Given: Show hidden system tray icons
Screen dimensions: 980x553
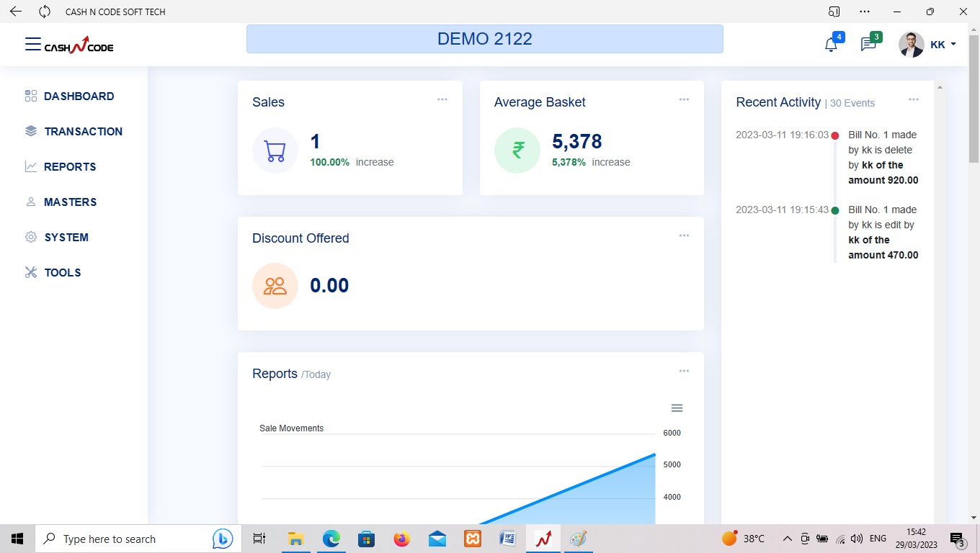Looking at the screenshot, I should pyautogui.click(x=787, y=539).
